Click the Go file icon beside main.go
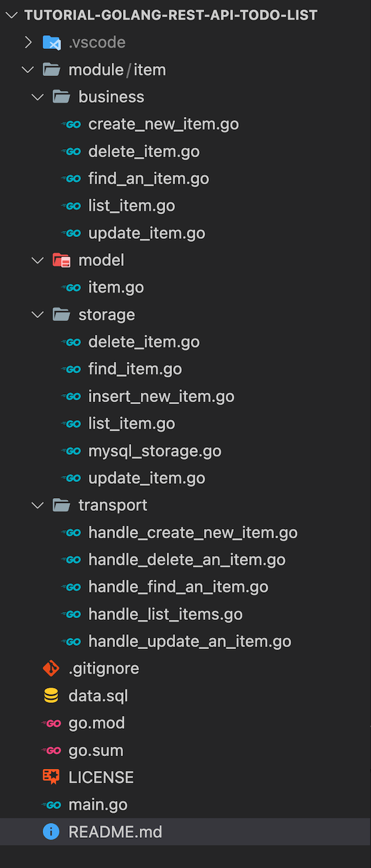This screenshot has width=371, height=868. point(52,804)
